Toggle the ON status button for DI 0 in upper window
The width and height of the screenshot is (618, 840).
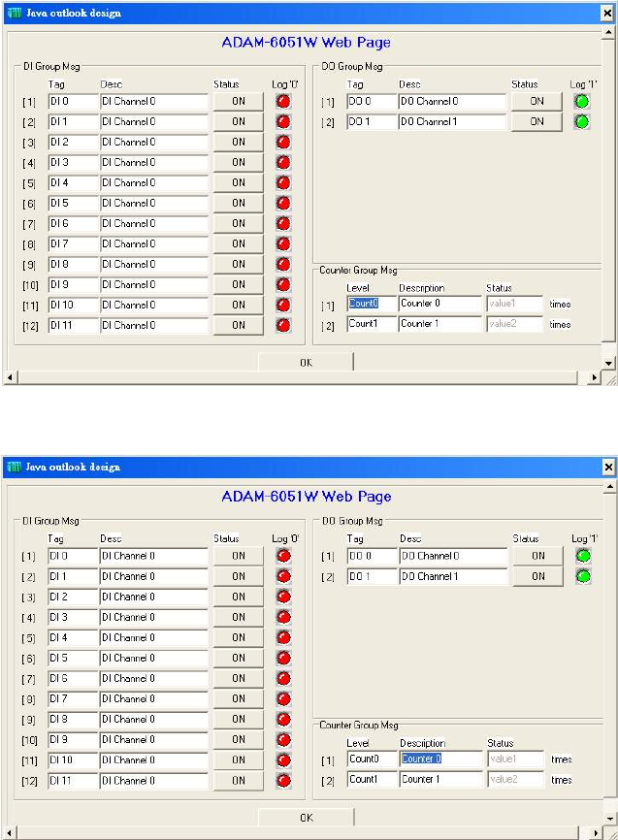coord(239,101)
